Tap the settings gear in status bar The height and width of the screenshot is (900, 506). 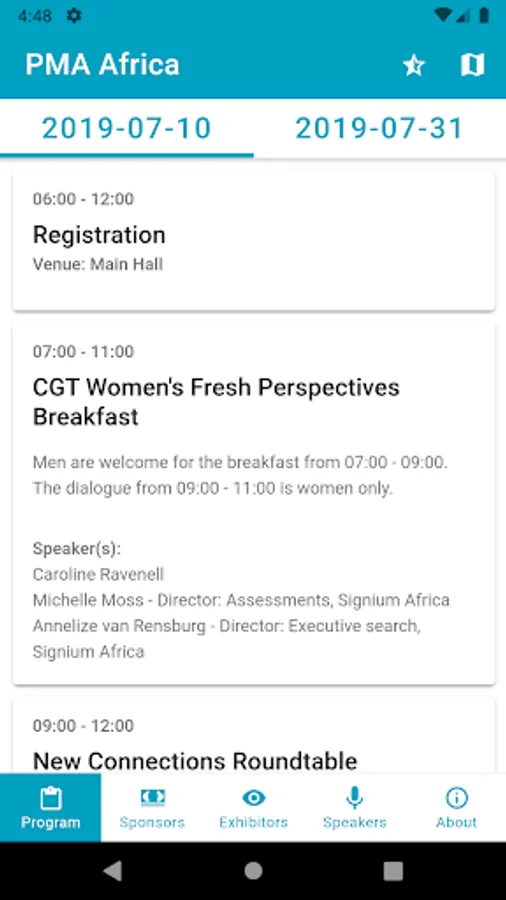[74, 15]
